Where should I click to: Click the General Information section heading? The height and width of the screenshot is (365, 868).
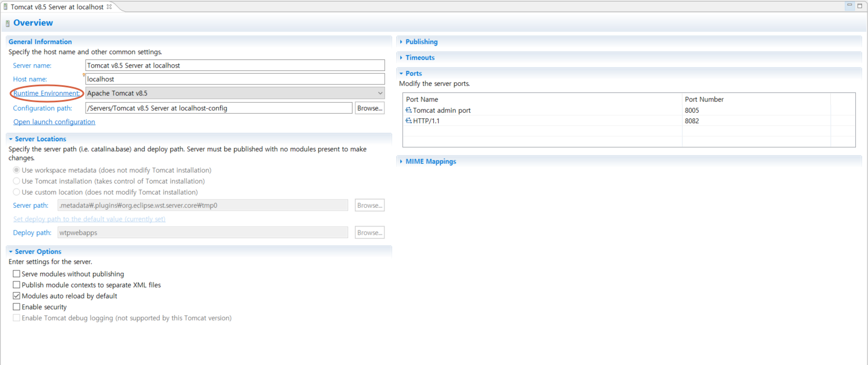click(40, 42)
